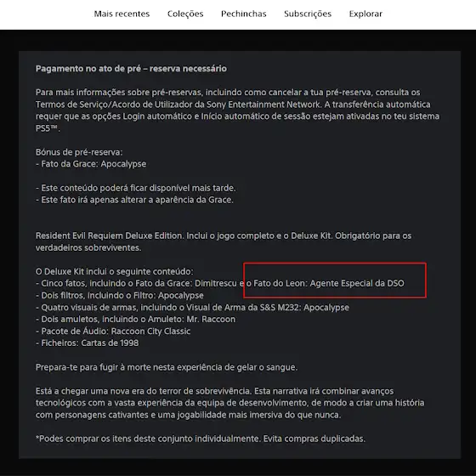Click the Resident Evil Requiem Deluxe Edition paragraph
The height and width of the screenshot is (476, 476).
click(x=224, y=241)
